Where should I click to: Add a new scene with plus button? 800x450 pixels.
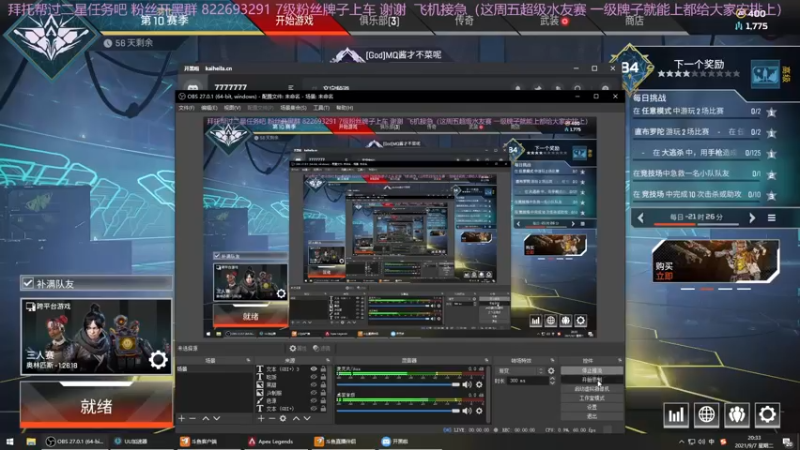pos(182,418)
